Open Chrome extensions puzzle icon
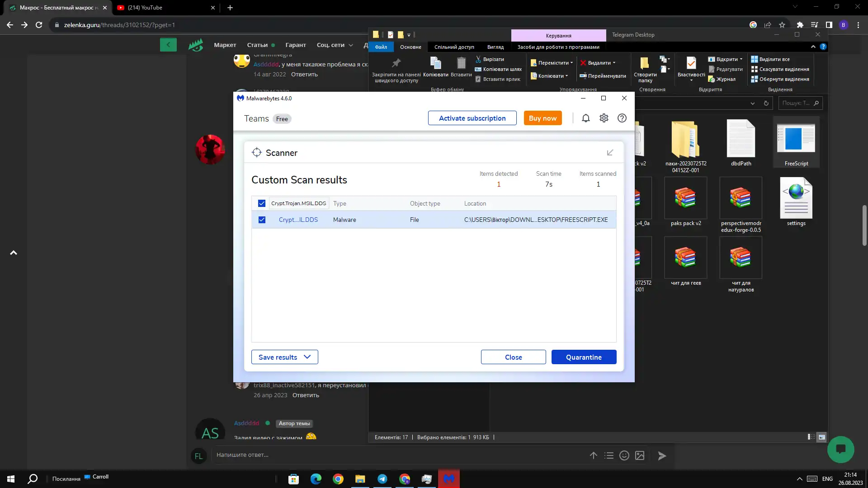This screenshot has width=868, height=488. (800, 25)
